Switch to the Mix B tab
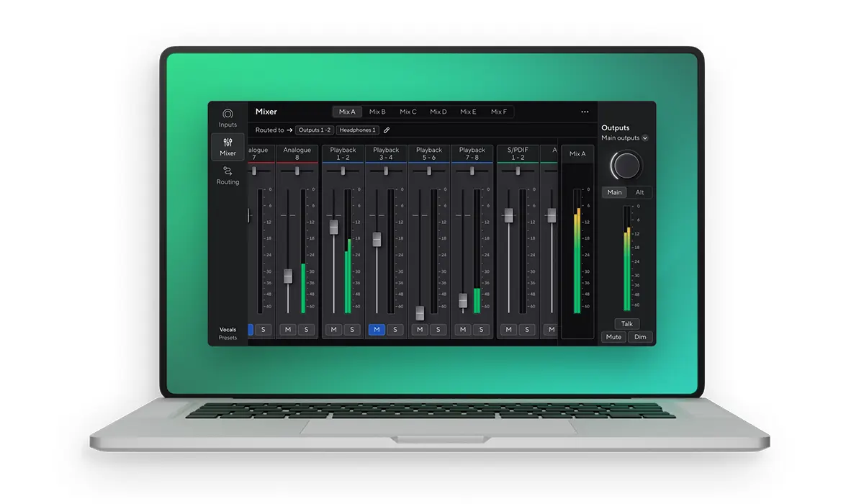The height and width of the screenshot is (504, 864). tap(377, 112)
